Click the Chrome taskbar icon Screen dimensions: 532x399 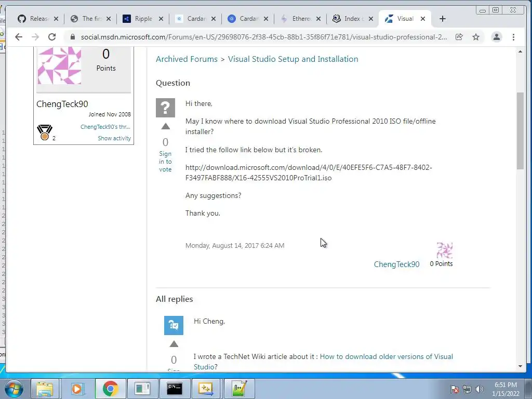coord(110,389)
